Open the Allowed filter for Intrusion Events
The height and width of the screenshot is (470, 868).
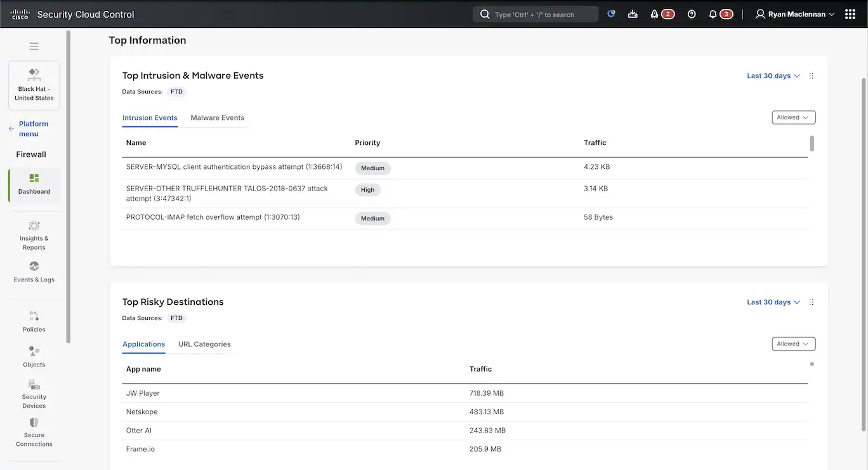793,117
